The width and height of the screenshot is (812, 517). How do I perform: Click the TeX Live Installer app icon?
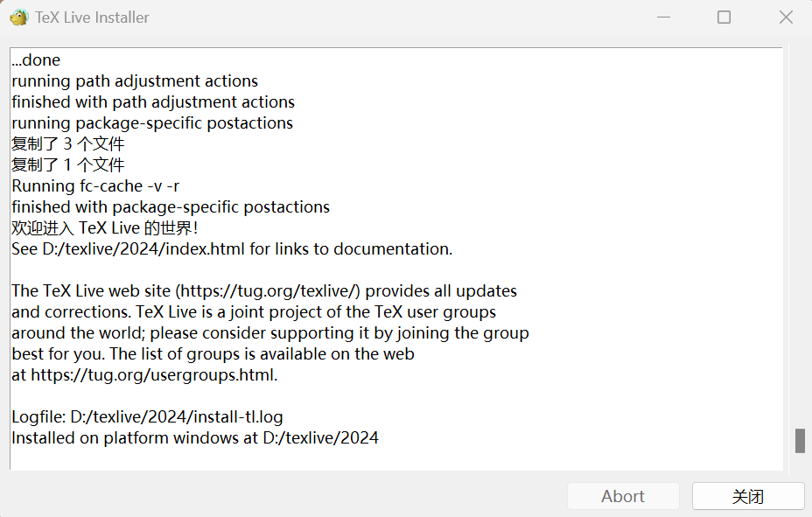coord(18,17)
